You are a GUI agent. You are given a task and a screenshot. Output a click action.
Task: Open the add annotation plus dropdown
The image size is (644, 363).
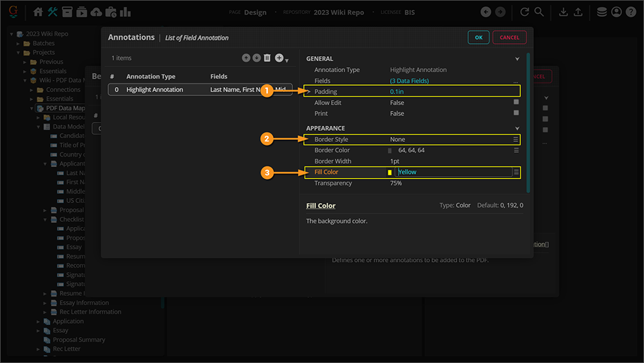(x=280, y=58)
